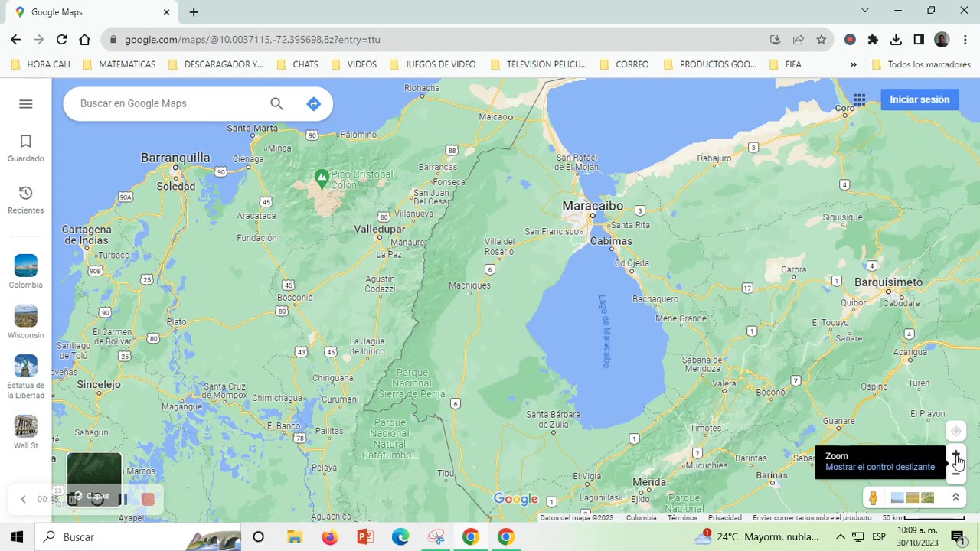
Task: Open a new browser tab
Action: click(x=194, y=12)
